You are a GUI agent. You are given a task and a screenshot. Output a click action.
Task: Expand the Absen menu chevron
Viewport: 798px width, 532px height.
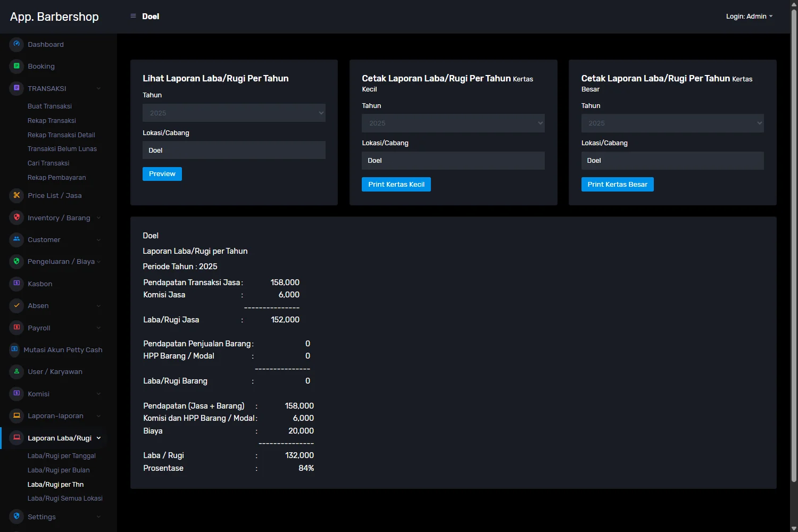(x=98, y=306)
